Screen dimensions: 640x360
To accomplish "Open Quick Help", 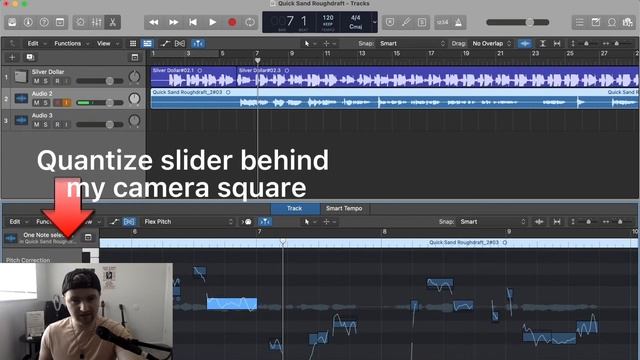I will tap(44, 22).
